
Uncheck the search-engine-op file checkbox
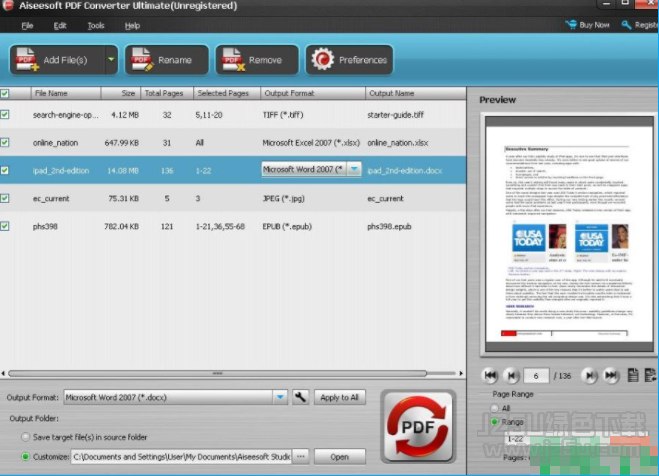tap(5, 114)
